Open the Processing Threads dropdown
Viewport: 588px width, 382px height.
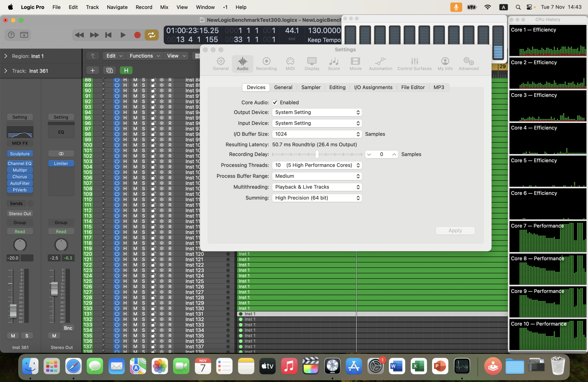click(317, 165)
